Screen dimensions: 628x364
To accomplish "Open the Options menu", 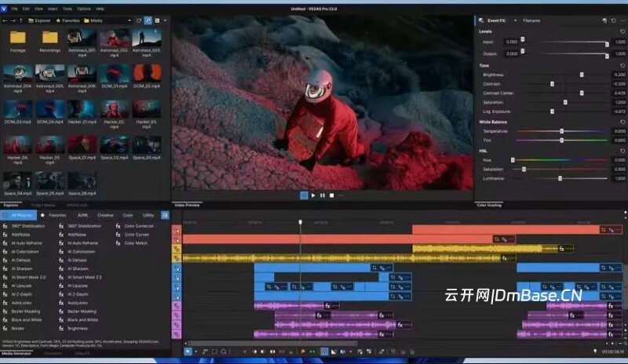I will (84, 9).
